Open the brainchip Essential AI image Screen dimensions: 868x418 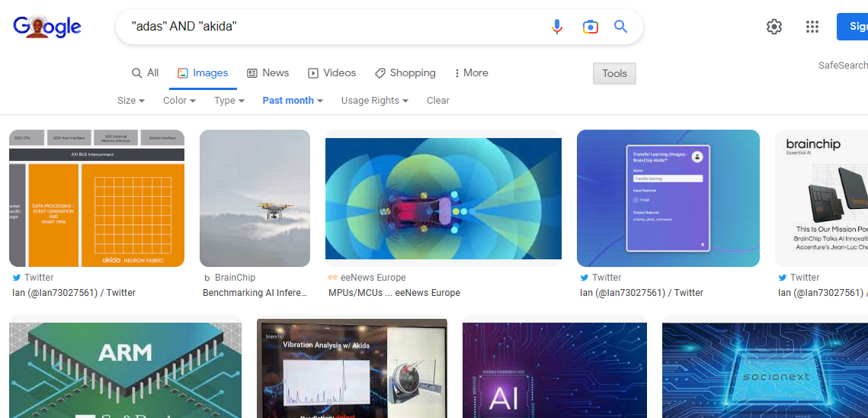822,198
